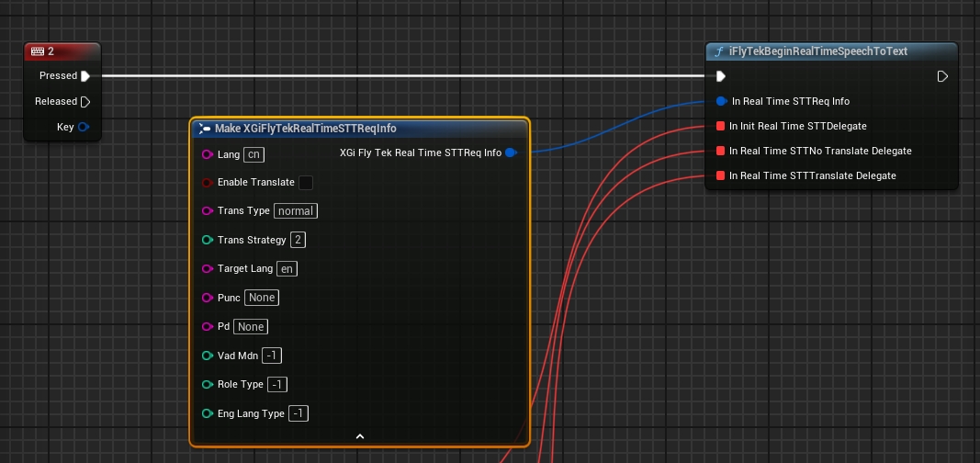Click the Trans Strategy label text

[252, 240]
